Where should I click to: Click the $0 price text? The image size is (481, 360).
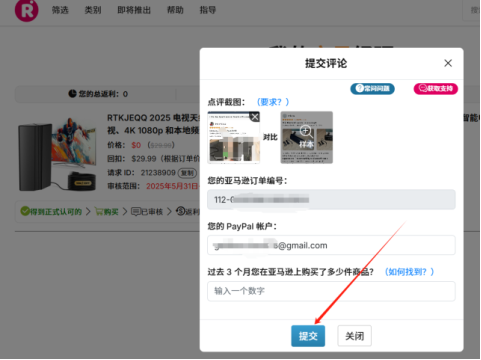tap(136, 145)
